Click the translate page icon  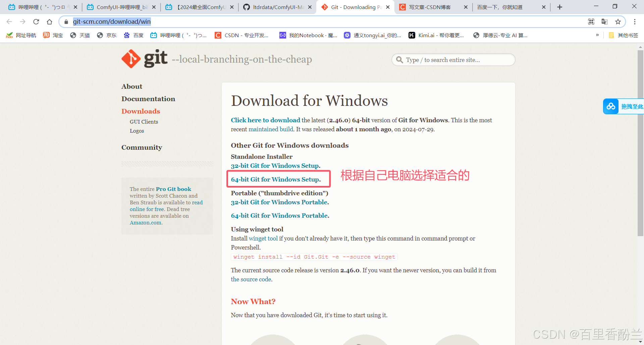604,22
